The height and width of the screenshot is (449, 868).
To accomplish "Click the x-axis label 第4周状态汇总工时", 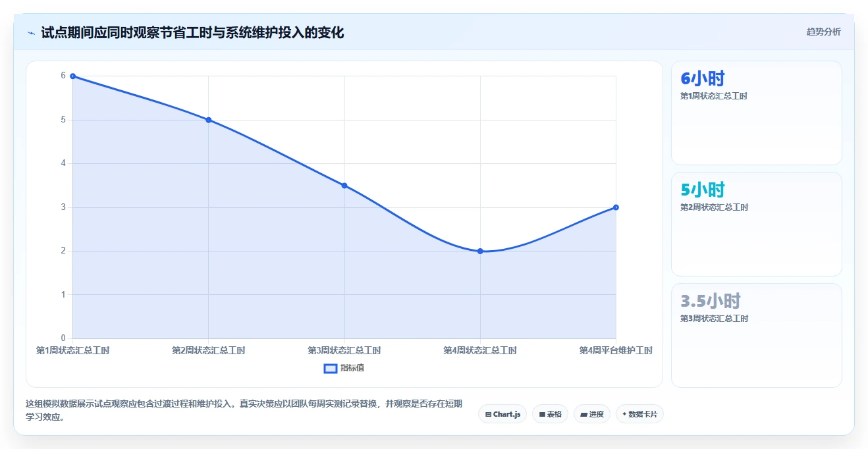I will (480, 350).
